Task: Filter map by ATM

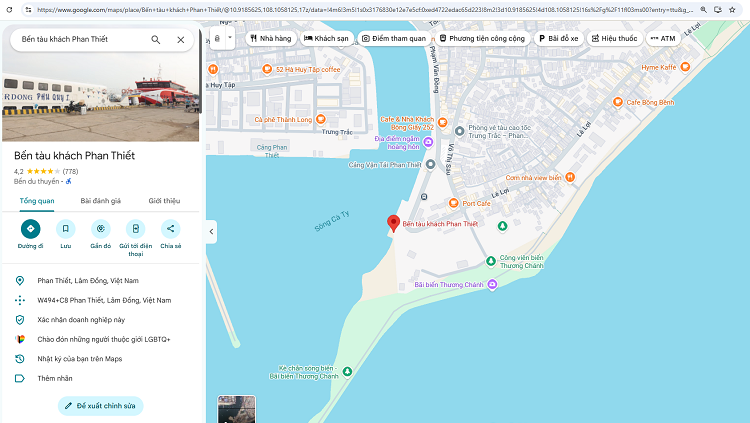Action: [x=663, y=38]
